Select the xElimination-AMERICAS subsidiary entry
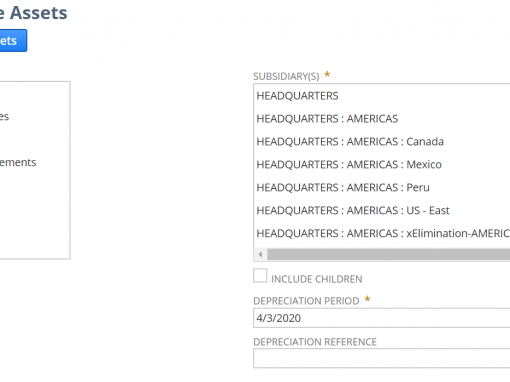This screenshot has height=382, width=510. point(382,233)
